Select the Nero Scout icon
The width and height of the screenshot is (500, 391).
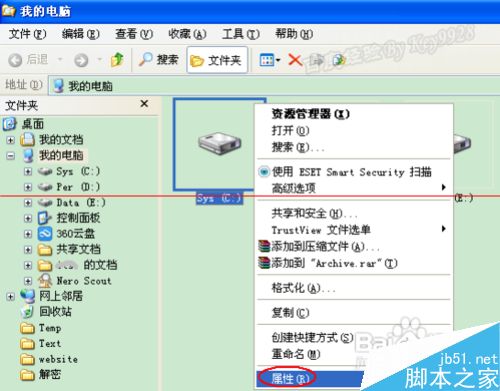tap(45, 281)
